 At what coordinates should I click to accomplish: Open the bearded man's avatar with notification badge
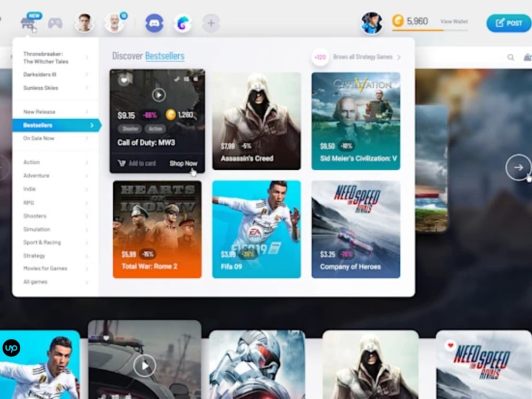(x=114, y=23)
